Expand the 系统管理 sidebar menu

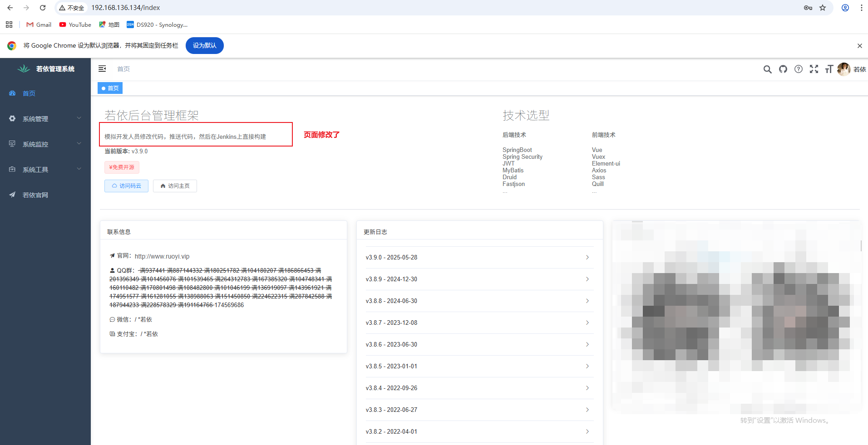(45, 118)
